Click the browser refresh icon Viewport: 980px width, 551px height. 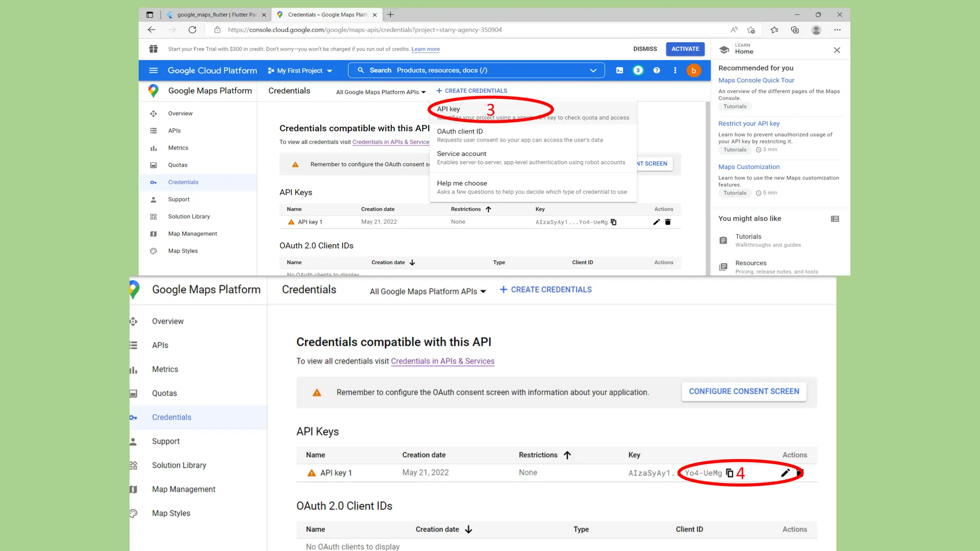coord(192,30)
